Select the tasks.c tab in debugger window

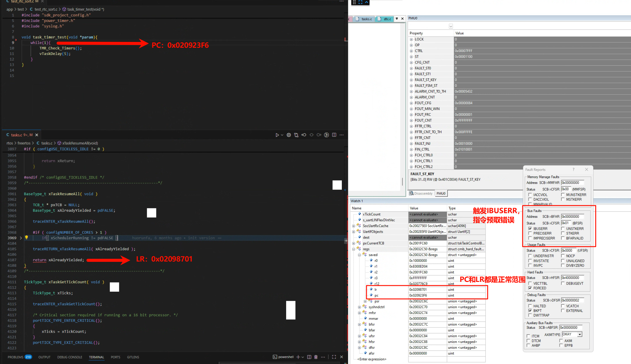364,19
